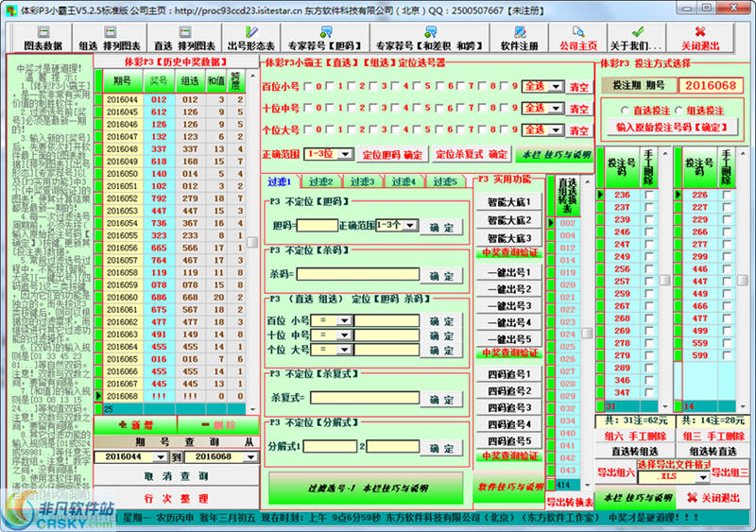Click the 定位胆码 确定 button
This screenshot has height=532, width=756.
(x=392, y=155)
